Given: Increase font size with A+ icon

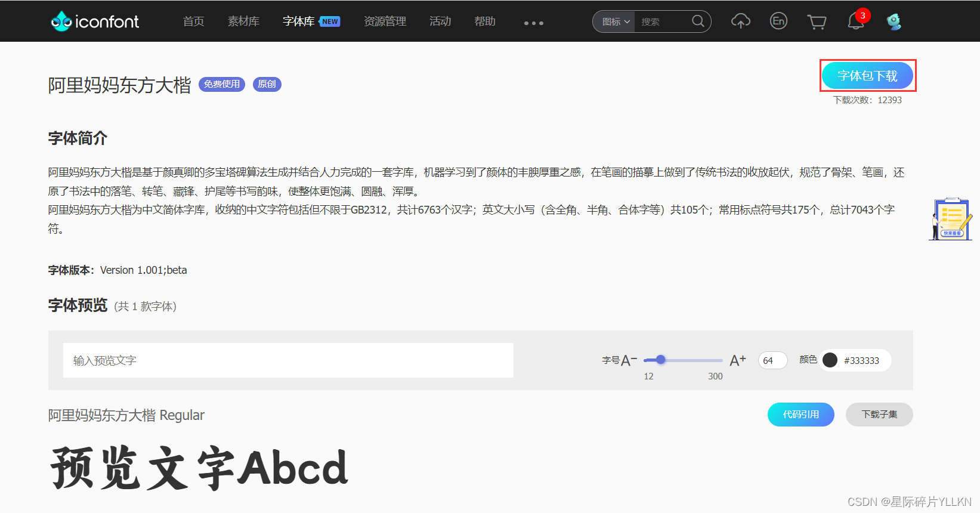Looking at the screenshot, I should pyautogui.click(x=738, y=360).
